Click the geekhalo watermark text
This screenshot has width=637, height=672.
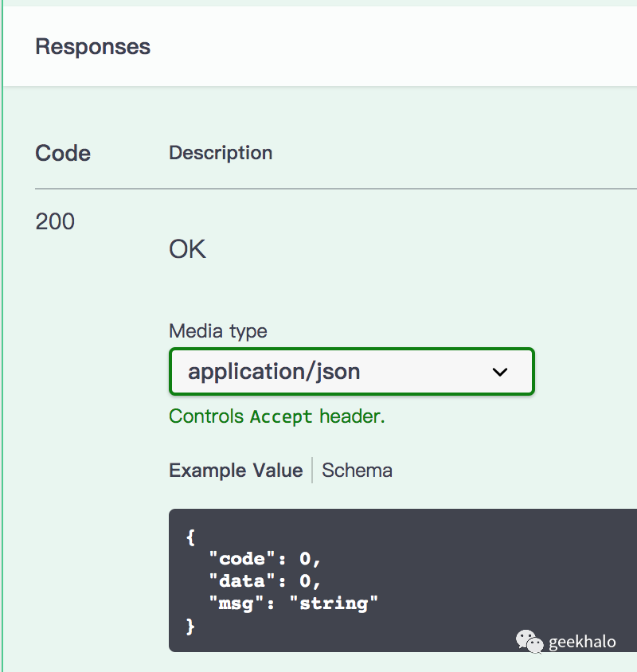(582, 642)
